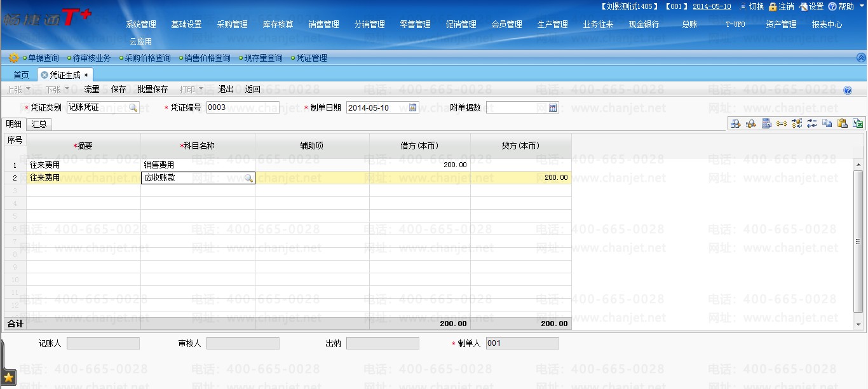Click the 现存量查询 shortcut link

(x=263, y=58)
